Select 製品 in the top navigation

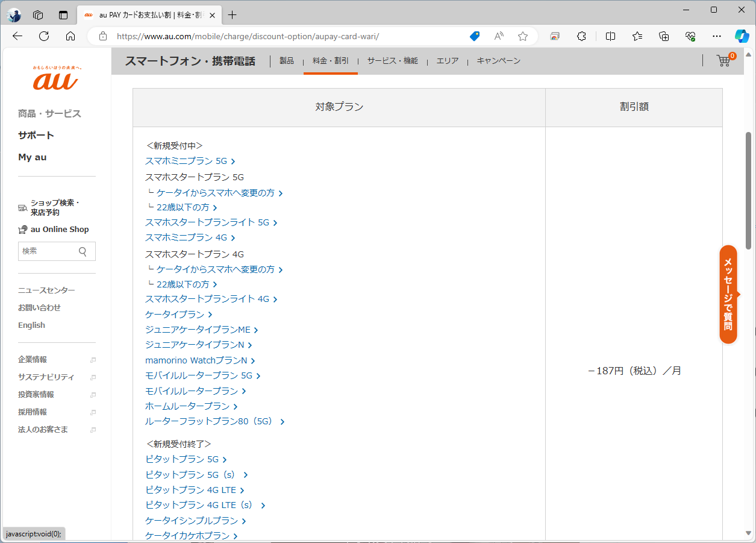coord(286,60)
